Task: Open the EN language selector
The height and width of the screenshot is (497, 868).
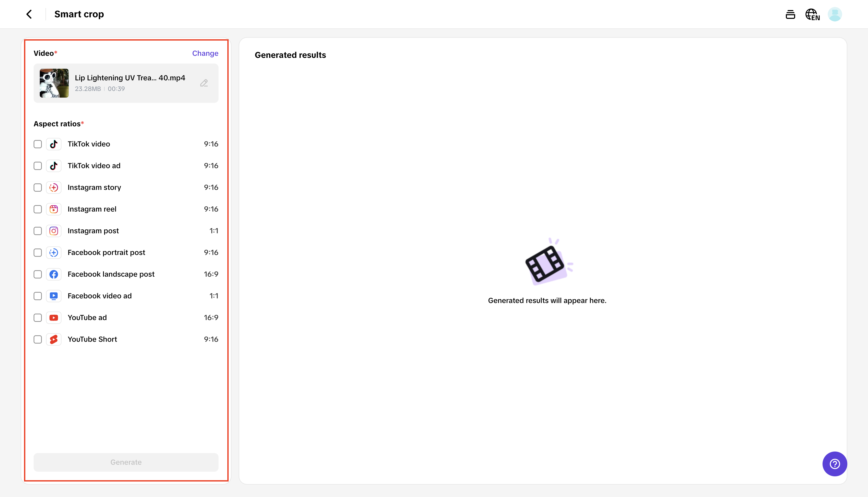Action: pos(812,15)
